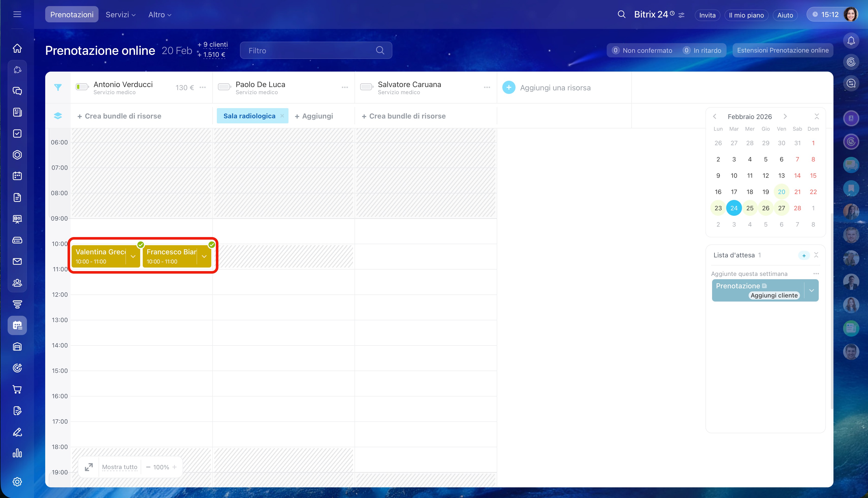Click the expand fullscreen arrows icon
This screenshot has height=498, width=868.
[89, 467]
